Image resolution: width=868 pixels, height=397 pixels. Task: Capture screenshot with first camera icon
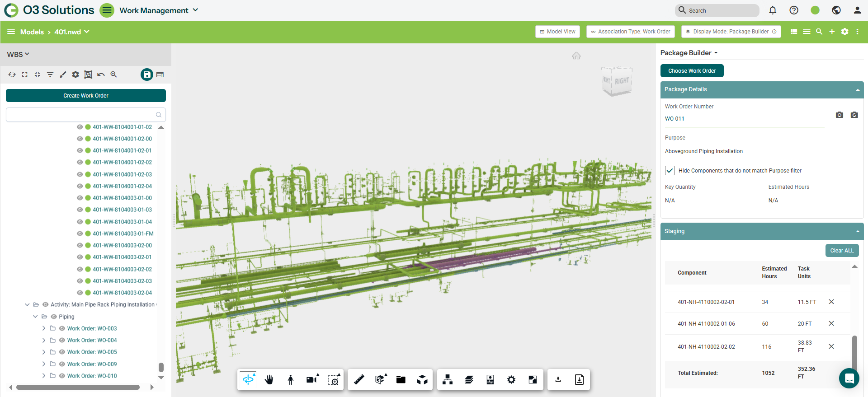tap(840, 115)
